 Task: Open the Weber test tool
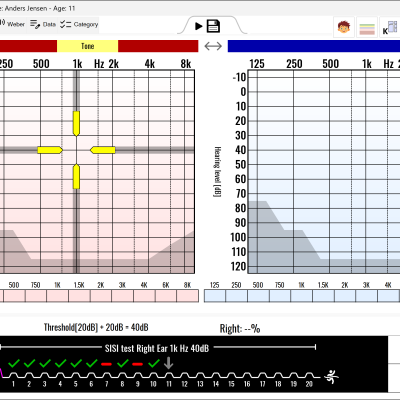12,24
